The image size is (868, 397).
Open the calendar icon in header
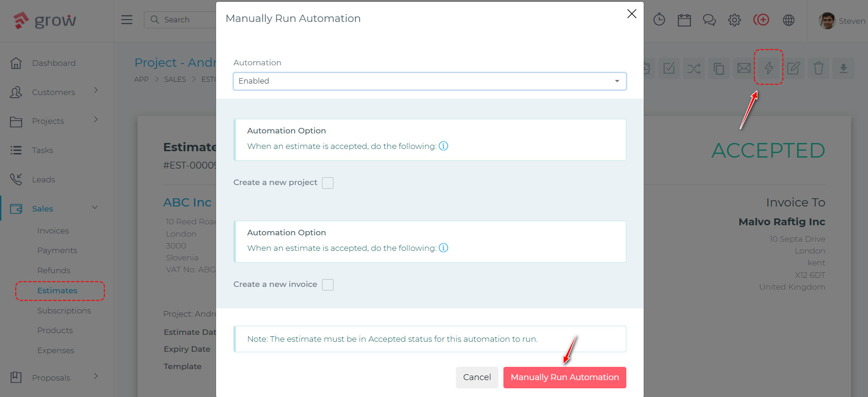[684, 20]
